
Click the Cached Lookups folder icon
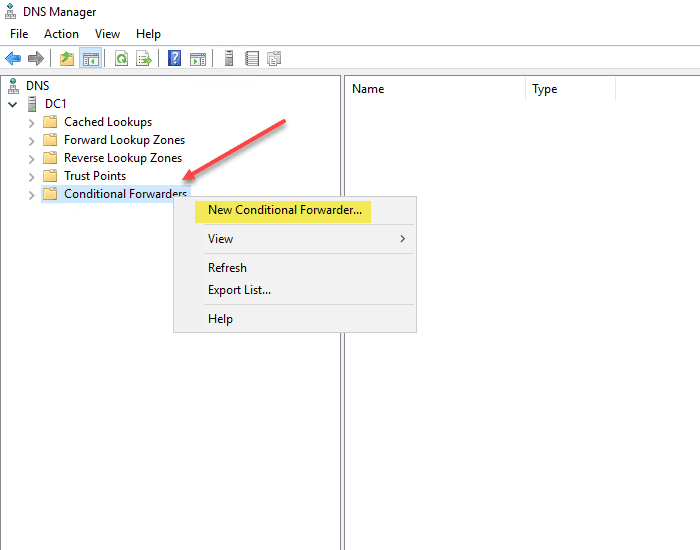pos(50,122)
